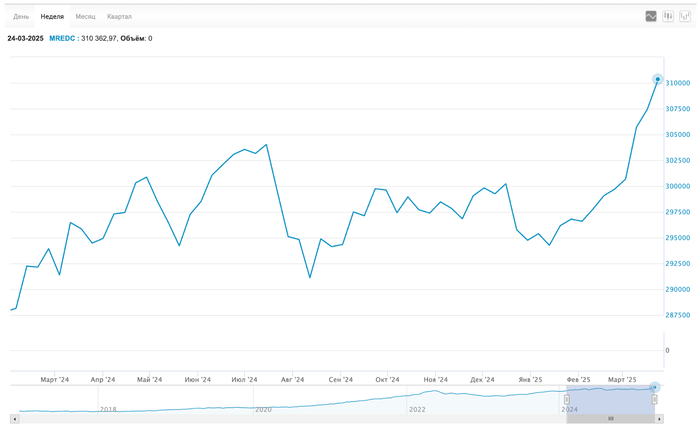700x431 pixels.
Task: Select the Неделя interval tab
Action: click(52, 17)
